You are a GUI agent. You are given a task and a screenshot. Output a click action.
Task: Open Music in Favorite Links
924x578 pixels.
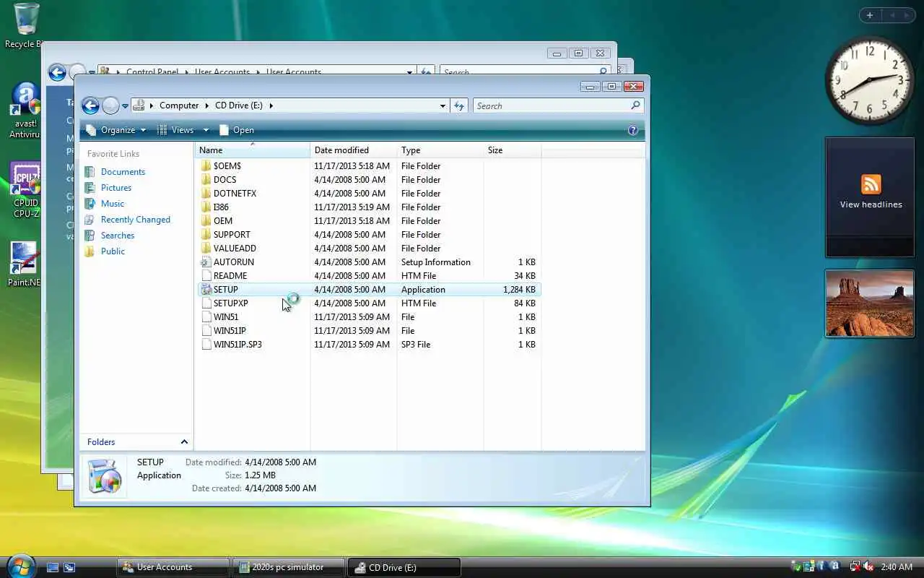113,204
